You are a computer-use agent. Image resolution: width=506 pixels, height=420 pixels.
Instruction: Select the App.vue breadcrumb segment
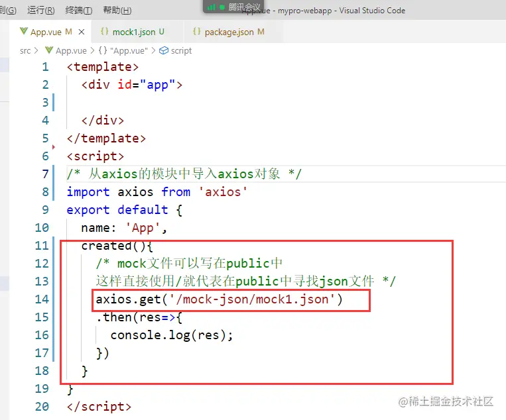coord(71,50)
